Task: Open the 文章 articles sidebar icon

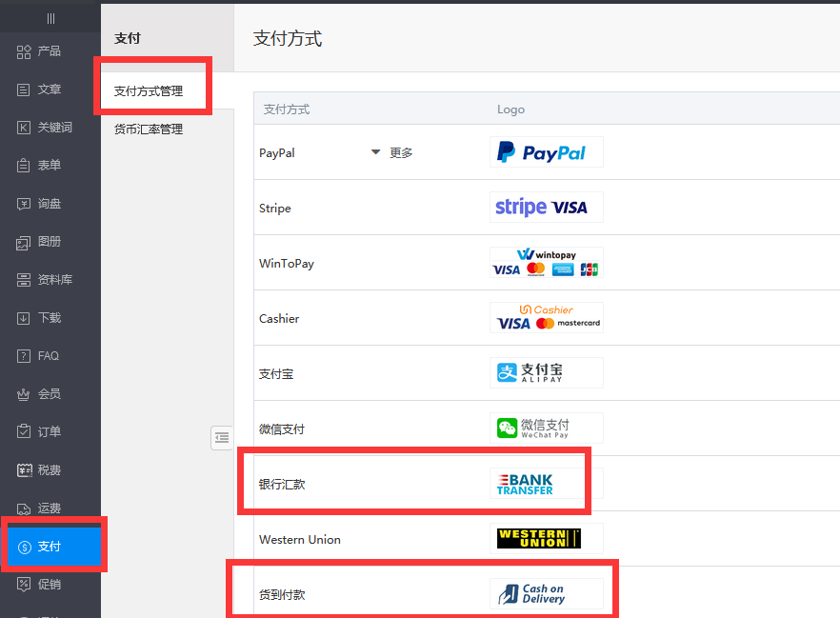Action: pos(25,90)
